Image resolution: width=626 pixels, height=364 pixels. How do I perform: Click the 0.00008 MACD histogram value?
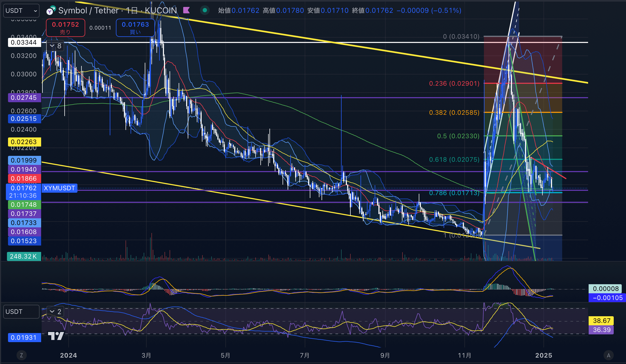(x=605, y=289)
